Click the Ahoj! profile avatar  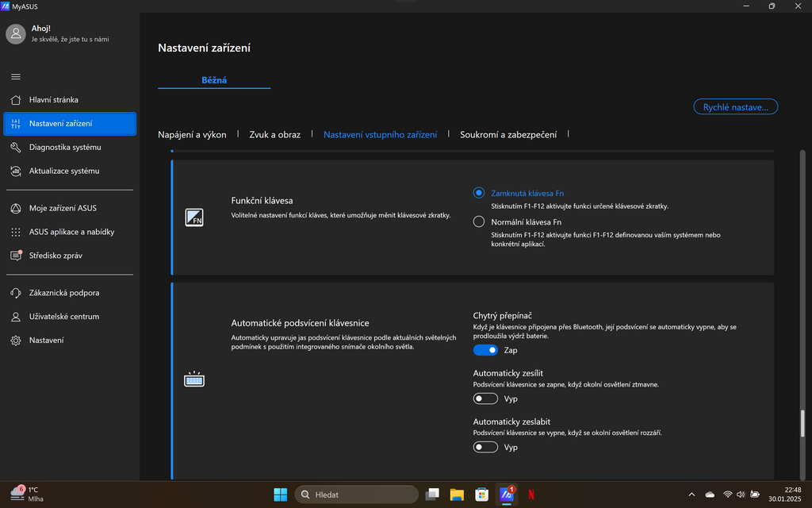pos(15,34)
